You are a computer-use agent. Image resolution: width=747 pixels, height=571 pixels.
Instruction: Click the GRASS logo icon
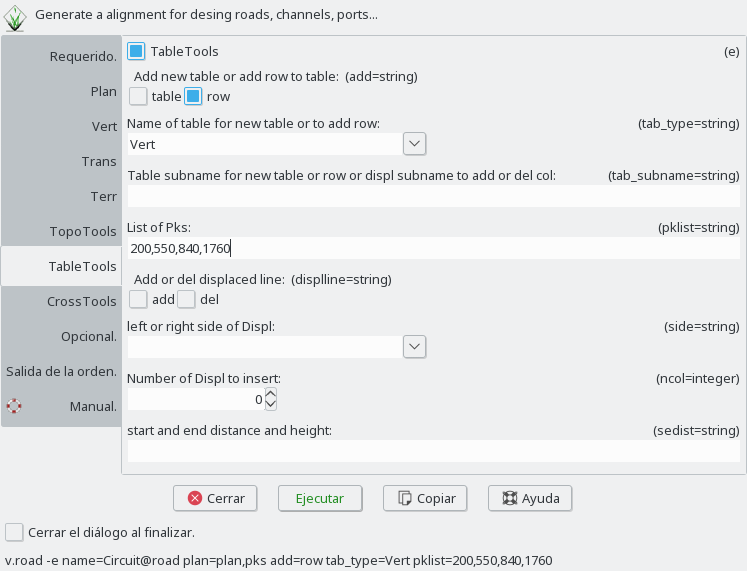pyautogui.click(x=15, y=17)
